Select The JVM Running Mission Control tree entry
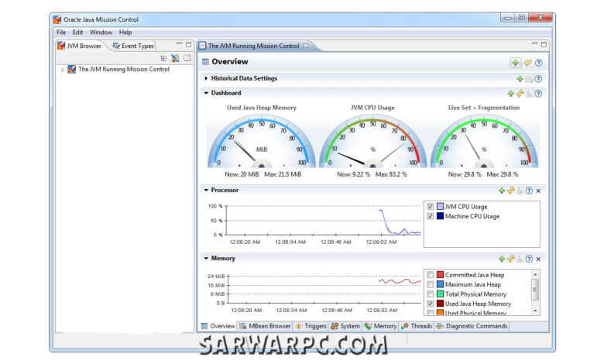The height and width of the screenshot is (364, 604). [x=124, y=70]
